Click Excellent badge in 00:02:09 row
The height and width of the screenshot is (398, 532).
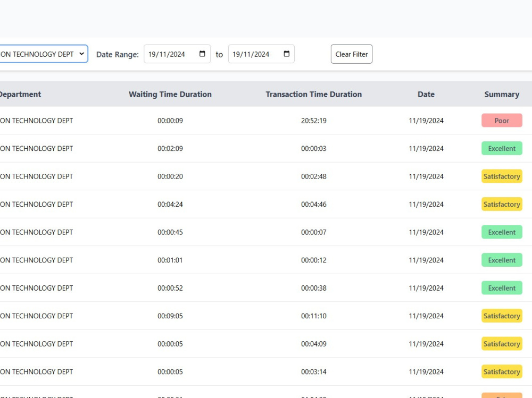[x=502, y=148]
